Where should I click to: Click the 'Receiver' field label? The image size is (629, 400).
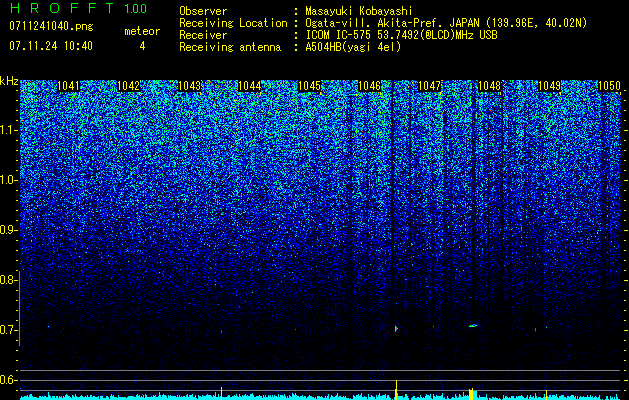click(x=203, y=35)
